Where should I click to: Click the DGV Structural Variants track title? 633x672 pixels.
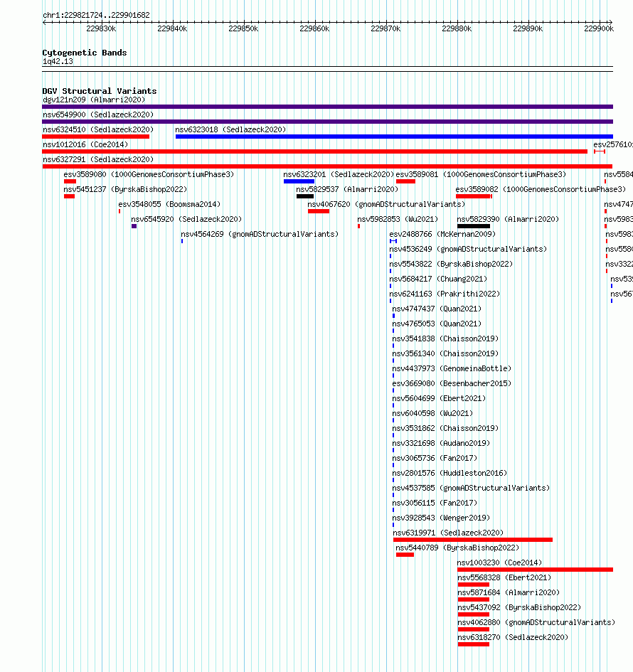point(100,91)
